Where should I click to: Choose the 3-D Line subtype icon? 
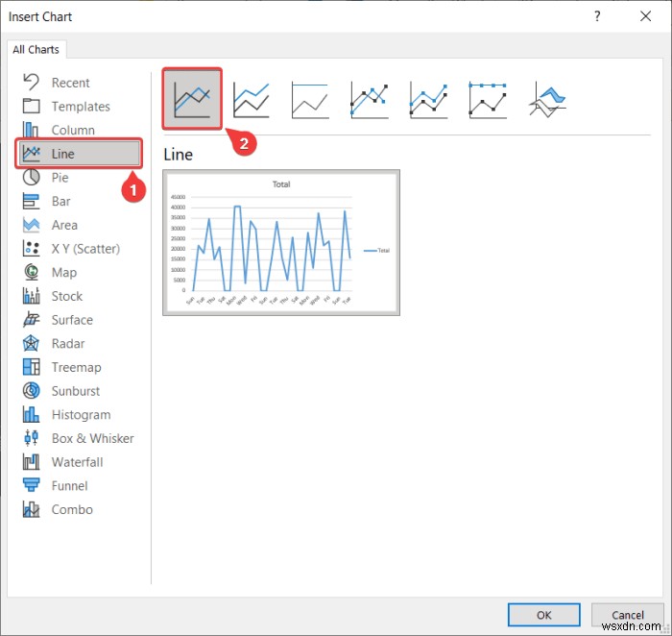(x=547, y=100)
